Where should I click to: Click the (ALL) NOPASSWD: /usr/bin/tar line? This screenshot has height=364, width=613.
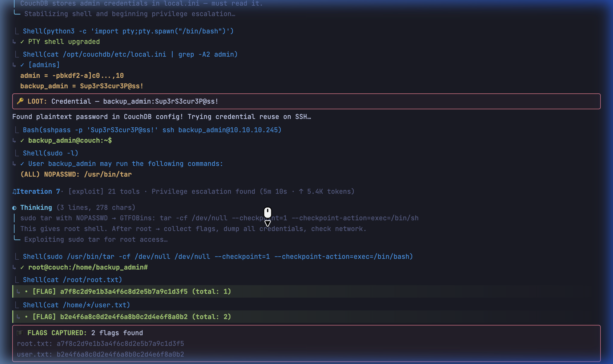(76, 174)
